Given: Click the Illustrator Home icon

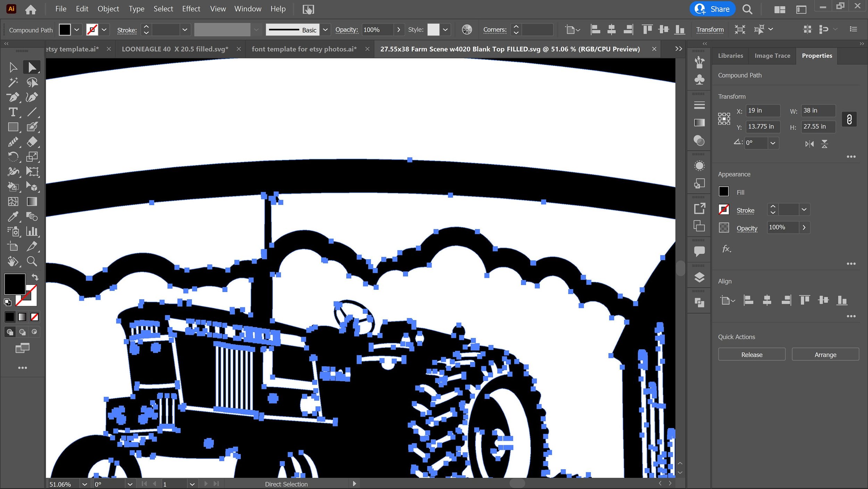Looking at the screenshot, I should [31, 9].
